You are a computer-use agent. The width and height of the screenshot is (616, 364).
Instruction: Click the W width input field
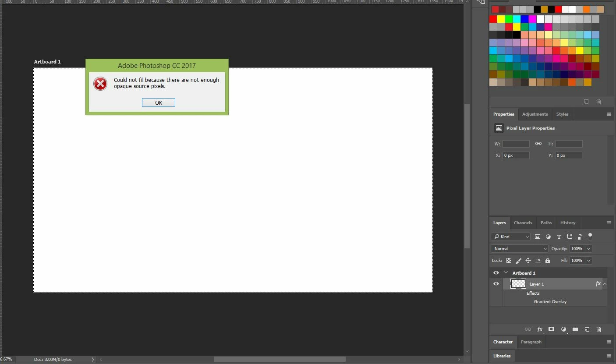(516, 144)
